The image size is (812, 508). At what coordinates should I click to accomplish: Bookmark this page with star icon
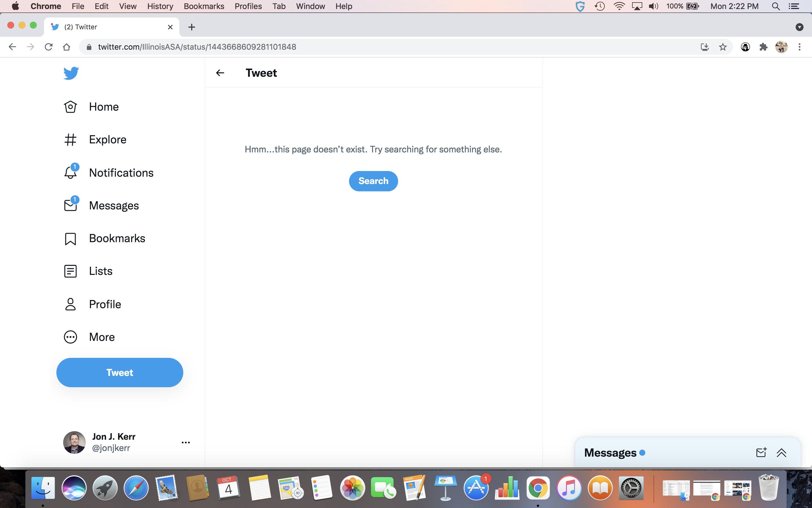723,47
